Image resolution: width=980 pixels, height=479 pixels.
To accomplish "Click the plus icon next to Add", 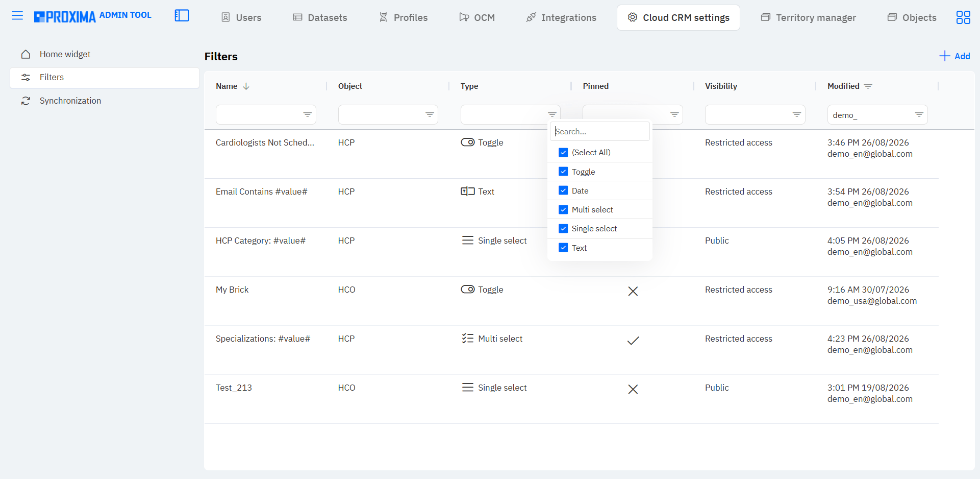I will 945,56.
